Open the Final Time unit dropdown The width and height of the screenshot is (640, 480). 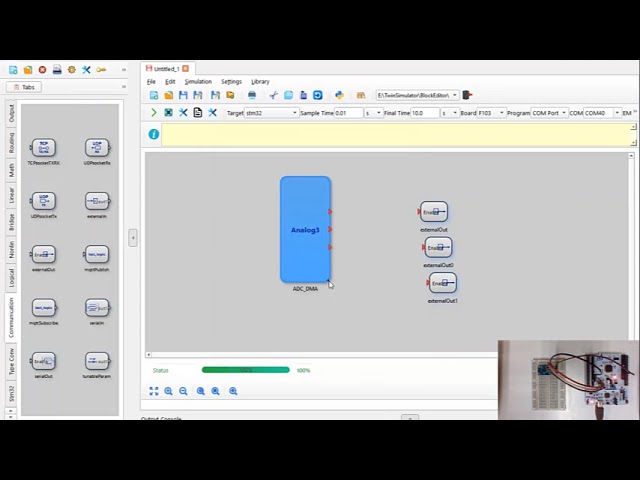tap(449, 113)
